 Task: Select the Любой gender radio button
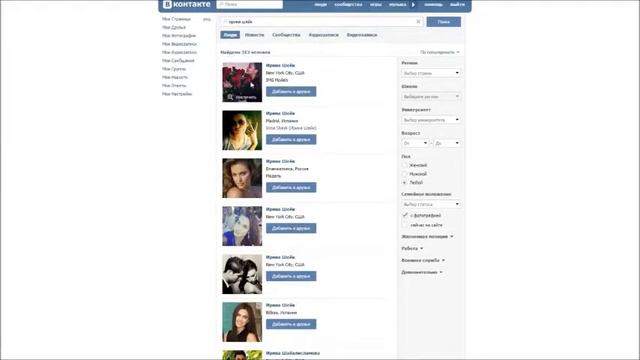pyautogui.click(x=404, y=183)
